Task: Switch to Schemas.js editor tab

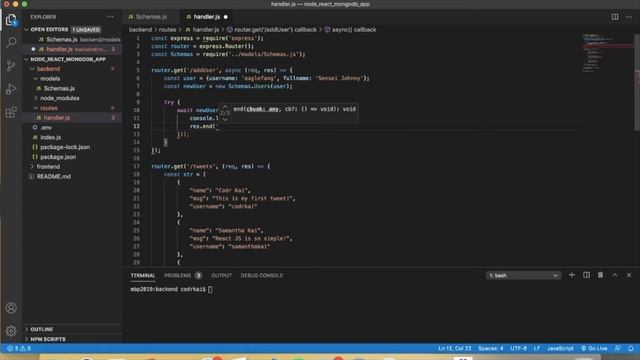Action: pyautogui.click(x=151, y=17)
